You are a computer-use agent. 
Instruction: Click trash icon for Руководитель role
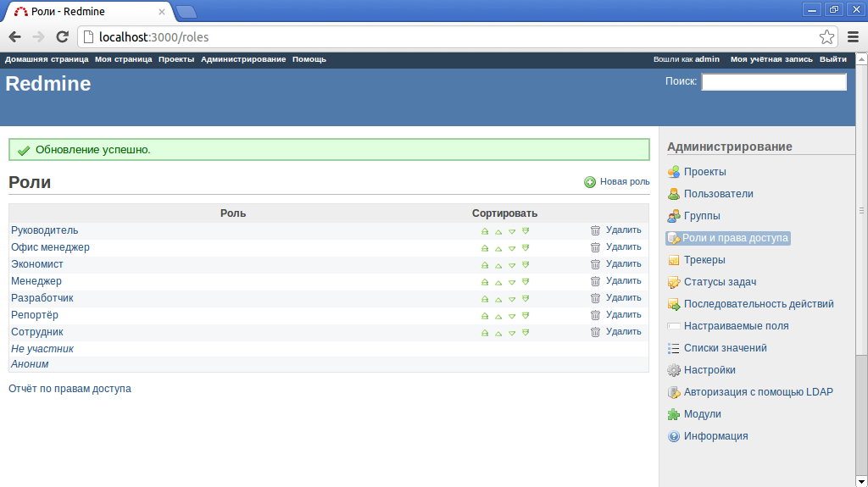(595, 230)
